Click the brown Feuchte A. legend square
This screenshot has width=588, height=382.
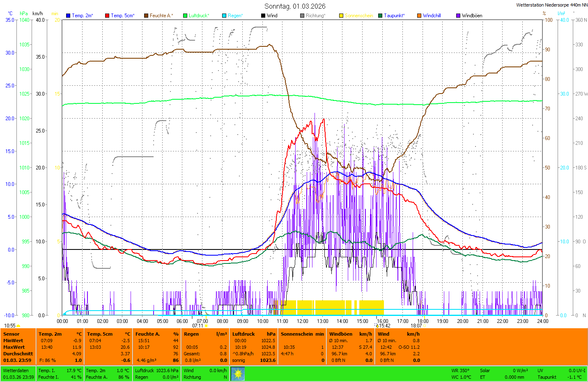tap(146, 16)
